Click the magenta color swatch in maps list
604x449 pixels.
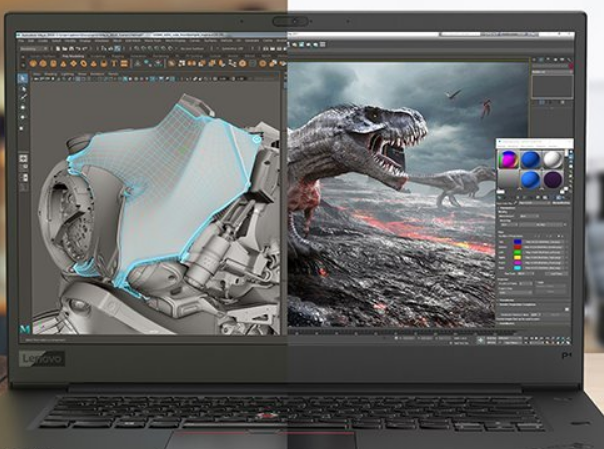click(x=517, y=263)
